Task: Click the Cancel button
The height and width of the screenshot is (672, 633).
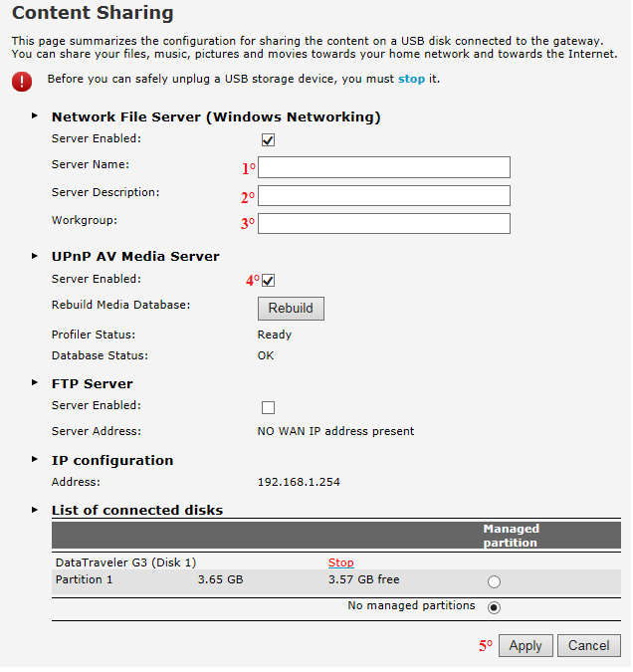Action: point(590,647)
